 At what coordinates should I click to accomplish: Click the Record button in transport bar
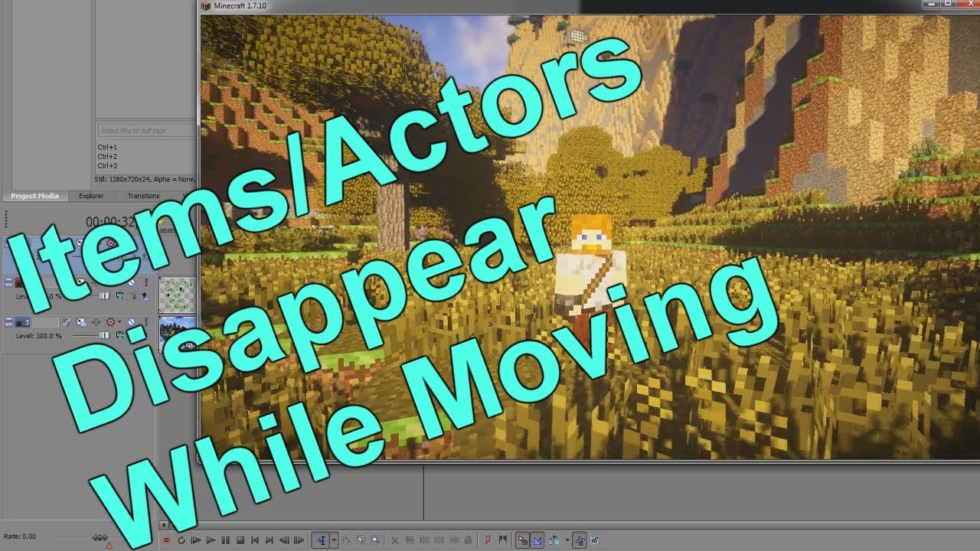click(x=167, y=540)
